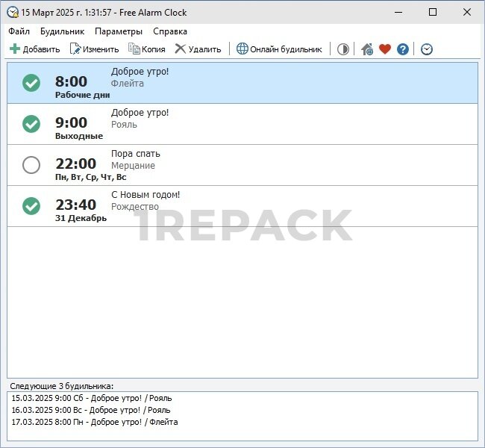Click the Delete alarm X icon
The image size is (485, 448).
181,49
